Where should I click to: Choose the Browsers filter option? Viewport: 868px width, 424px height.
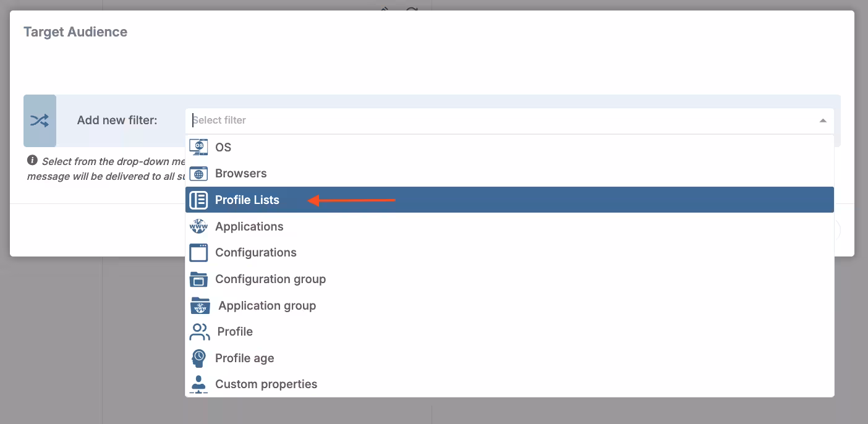click(241, 174)
